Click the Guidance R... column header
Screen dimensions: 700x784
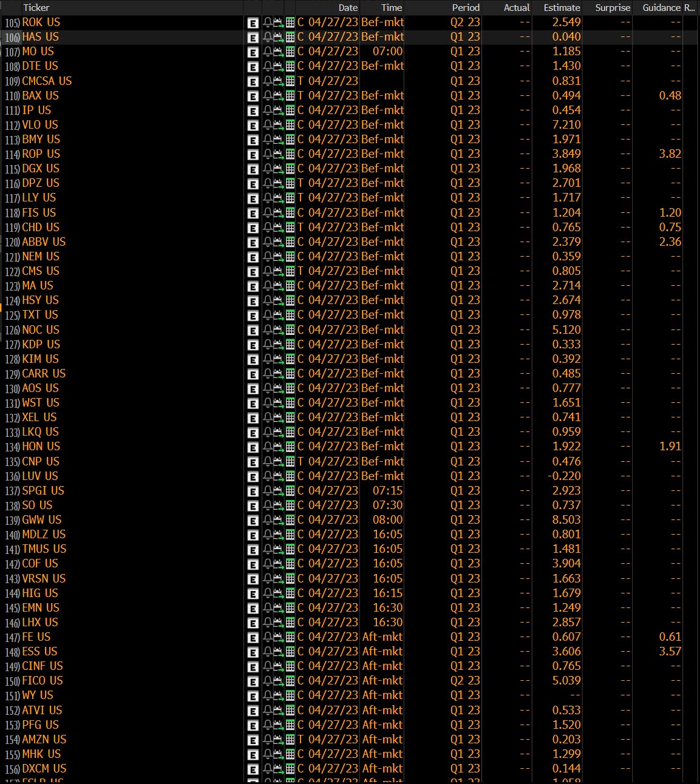pyautogui.click(x=668, y=8)
